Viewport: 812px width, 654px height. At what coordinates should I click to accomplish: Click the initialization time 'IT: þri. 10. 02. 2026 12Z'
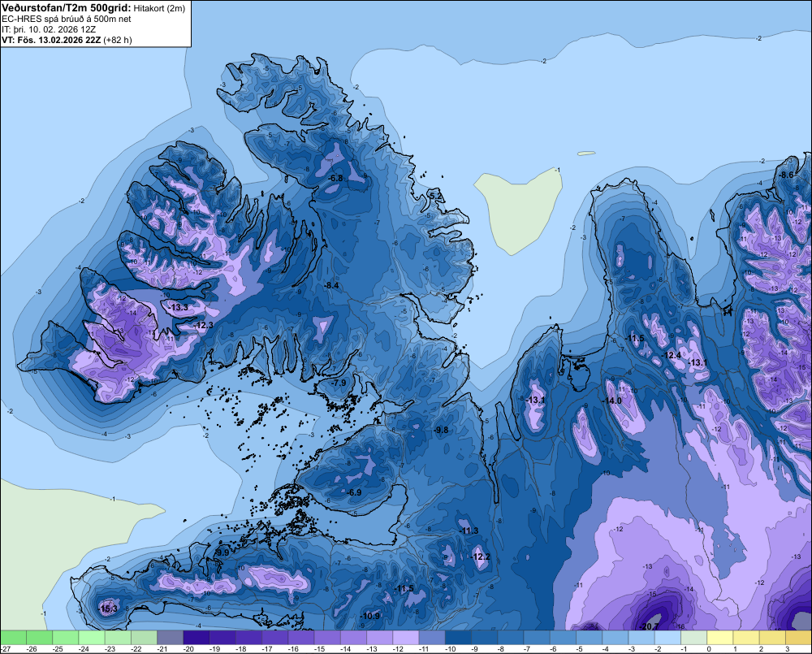[x=49, y=29]
